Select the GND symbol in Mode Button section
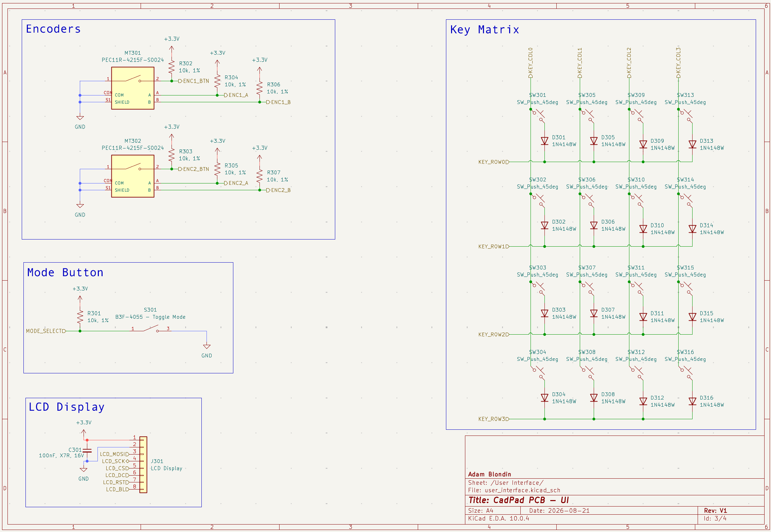This screenshot has width=771, height=532. pos(207,347)
